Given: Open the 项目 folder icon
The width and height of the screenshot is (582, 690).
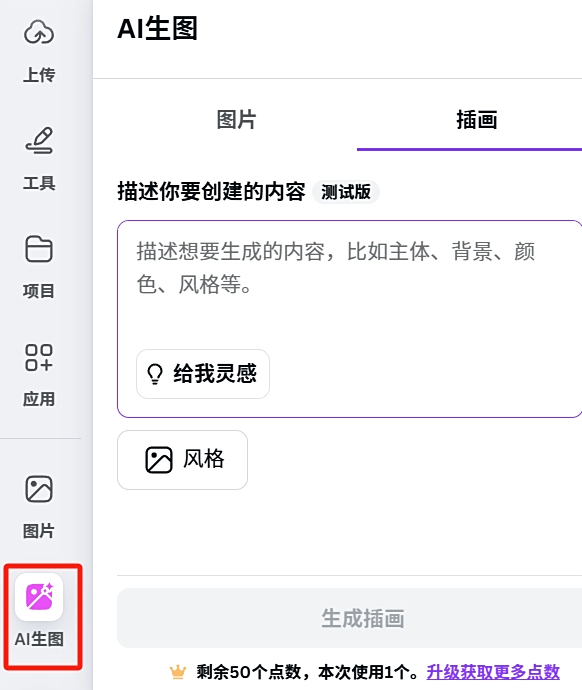Looking at the screenshot, I should coord(39,249).
